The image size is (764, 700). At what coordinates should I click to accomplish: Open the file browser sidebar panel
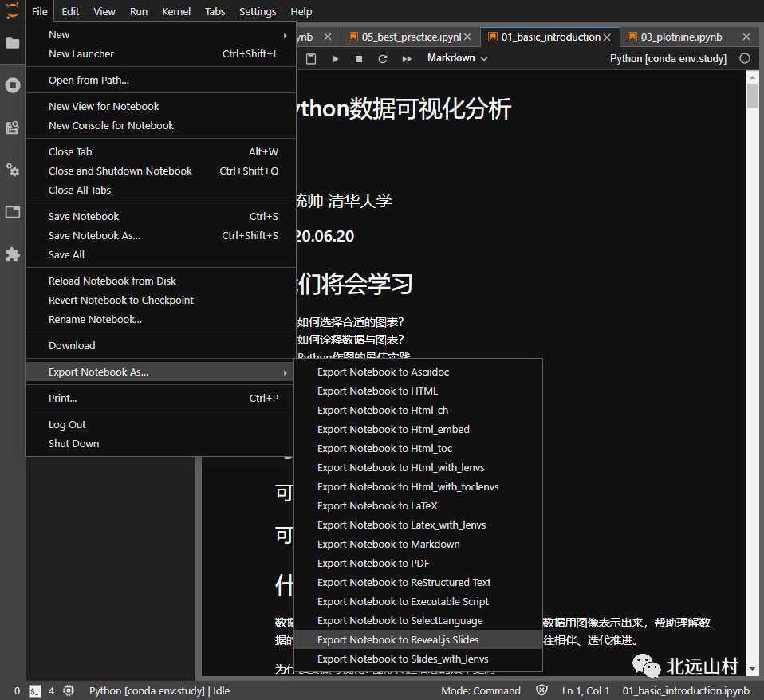(12, 44)
